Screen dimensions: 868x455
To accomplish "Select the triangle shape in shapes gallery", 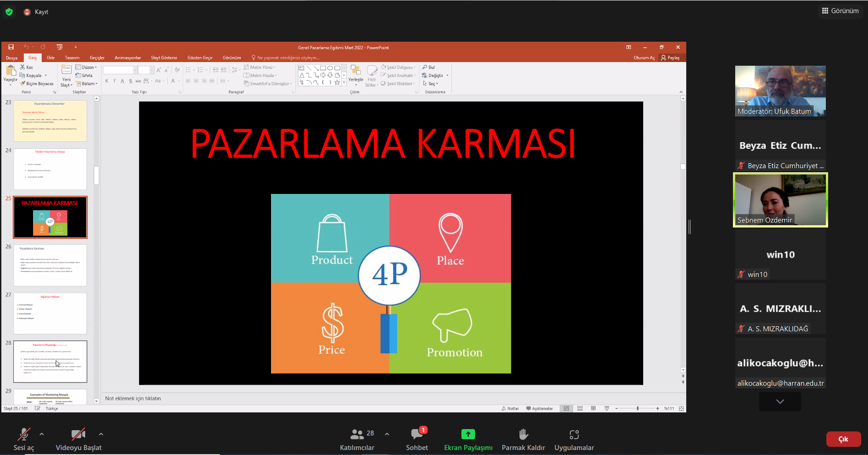I will click(x=301, y=75).
